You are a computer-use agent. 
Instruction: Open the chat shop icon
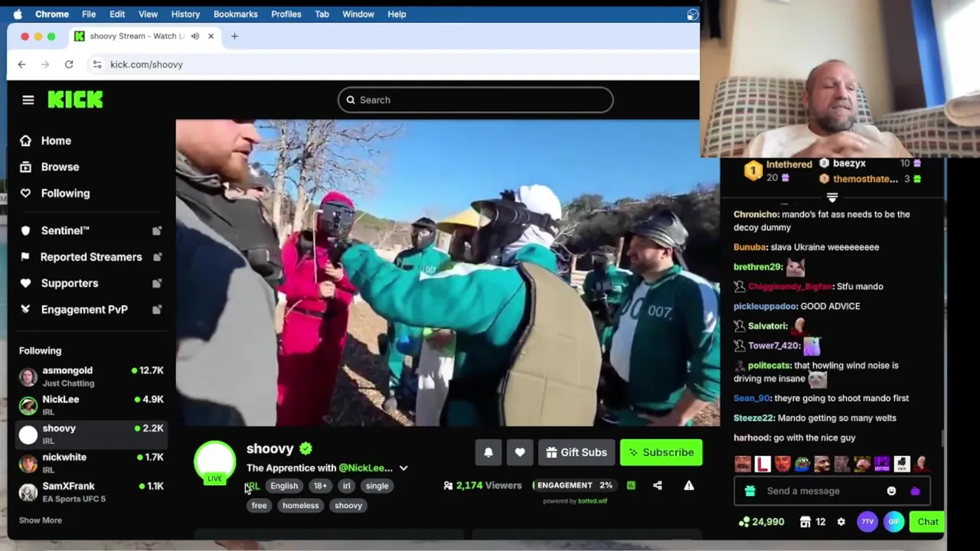pos(805,522)
